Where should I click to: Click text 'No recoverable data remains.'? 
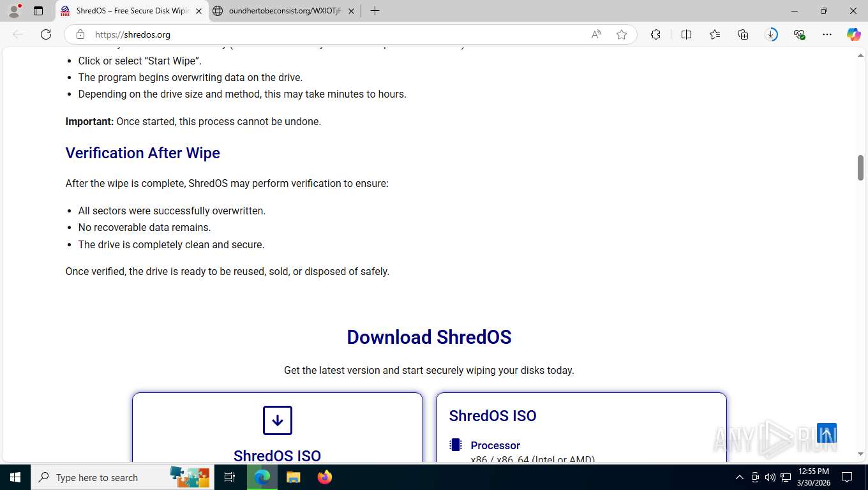[144, 227]
